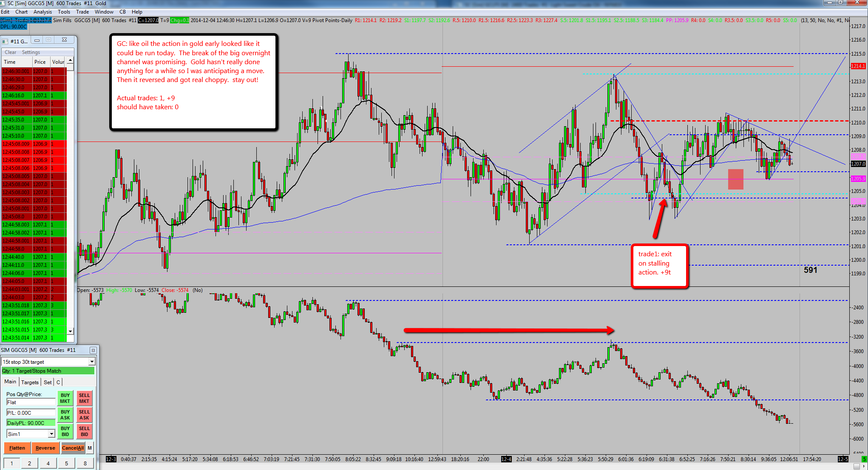The image size is (868, 470).
Task: Click the BUY MKT button
Action: pos(65,398)
